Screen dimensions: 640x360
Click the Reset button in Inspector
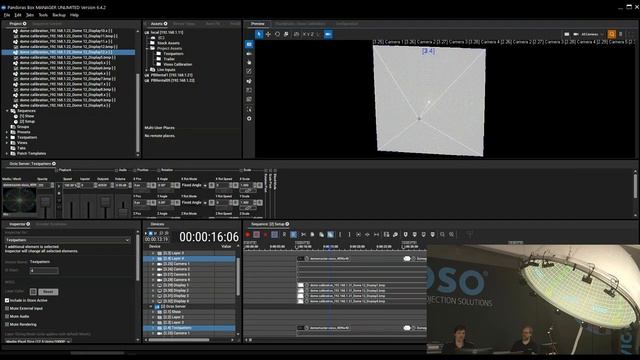click(48, 291)
